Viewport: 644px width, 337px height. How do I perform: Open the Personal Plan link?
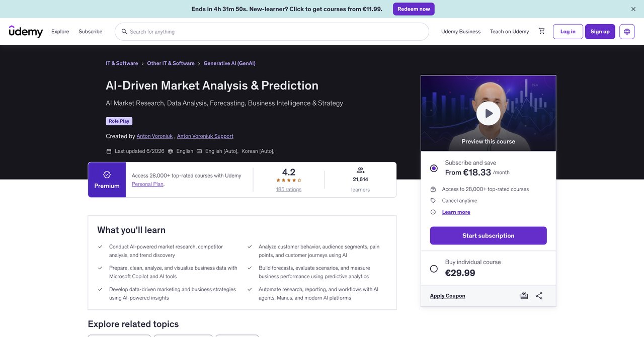[148, 184]
